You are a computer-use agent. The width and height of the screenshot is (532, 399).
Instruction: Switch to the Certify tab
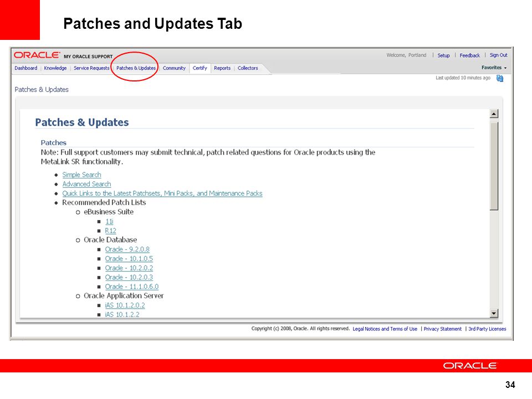[x=200, y=68]
